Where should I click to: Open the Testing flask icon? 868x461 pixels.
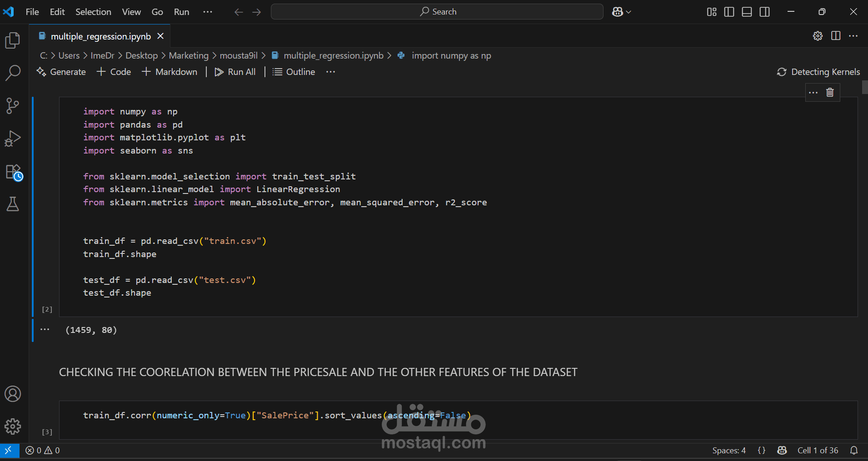[x=13, y=204]
